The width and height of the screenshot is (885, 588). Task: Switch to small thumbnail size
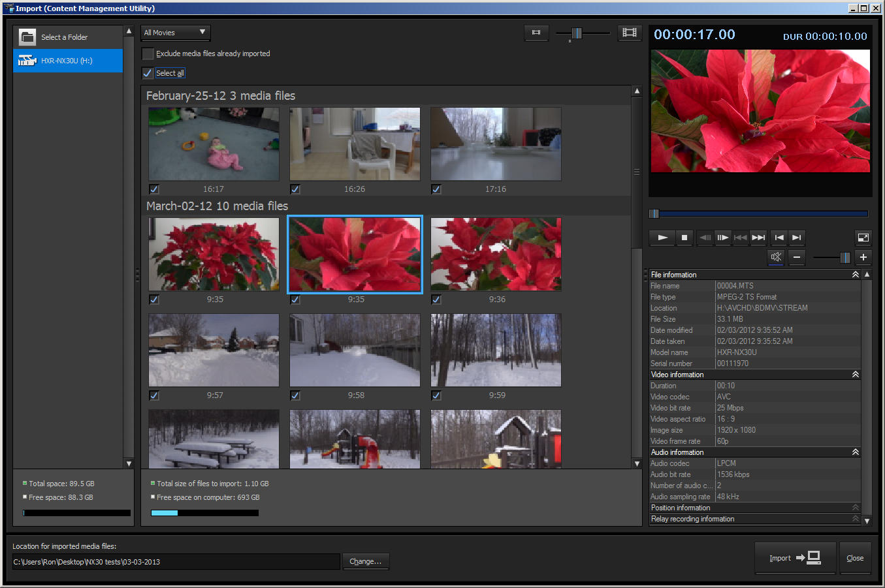pos(536,33)
